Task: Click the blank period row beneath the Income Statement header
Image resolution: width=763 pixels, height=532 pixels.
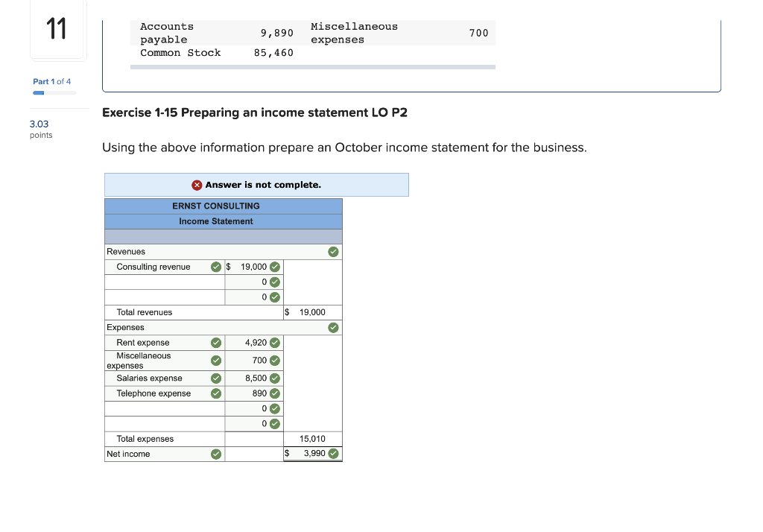Action: tap(224, 236)
